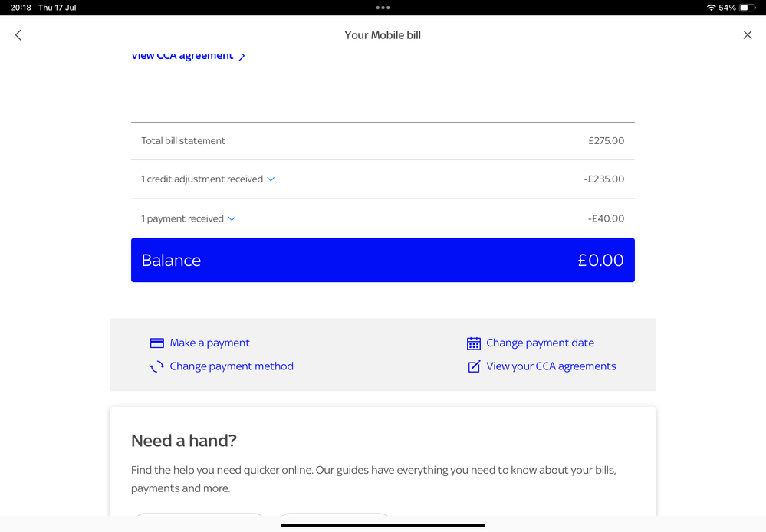Open the Make a payment link
The image size is (766, 532).
[x=209, y=343]
